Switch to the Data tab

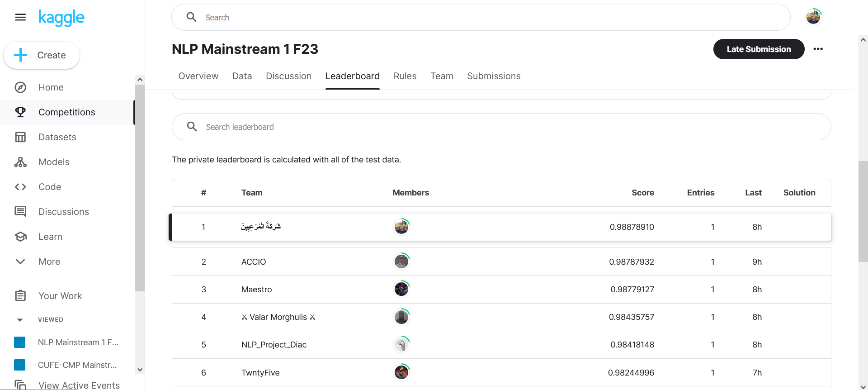pos(242,76)
